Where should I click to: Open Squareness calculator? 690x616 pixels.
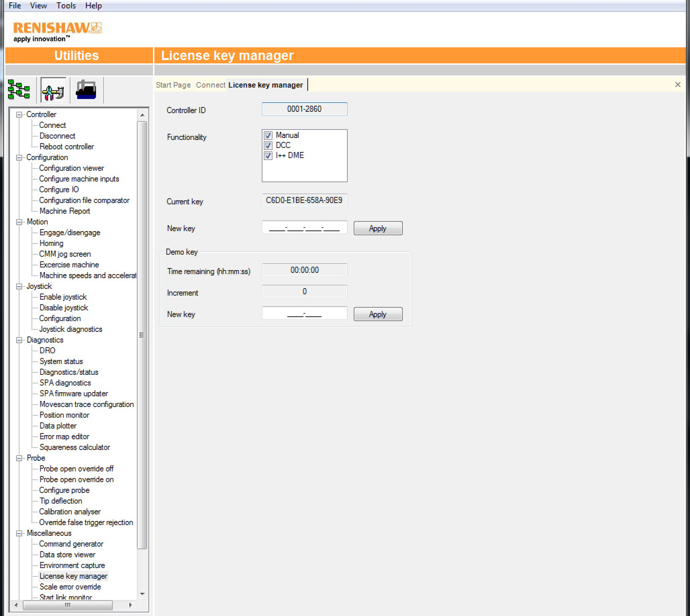coord(75,448)
